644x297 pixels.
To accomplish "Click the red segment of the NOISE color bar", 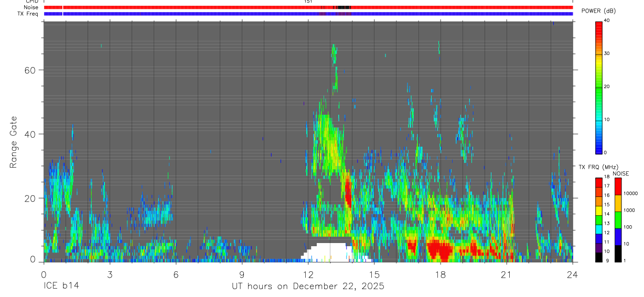I will [618, 186].
